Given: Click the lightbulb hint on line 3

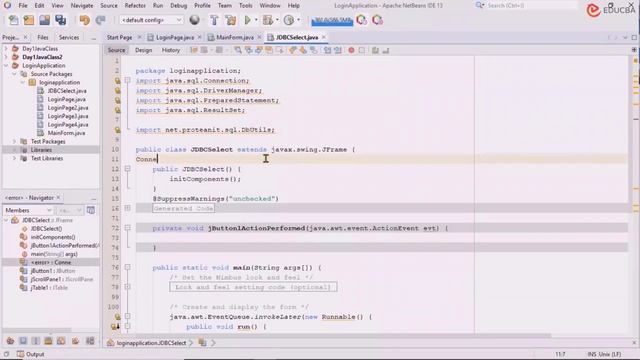Looking at the screenshot, I should [118, 81].
